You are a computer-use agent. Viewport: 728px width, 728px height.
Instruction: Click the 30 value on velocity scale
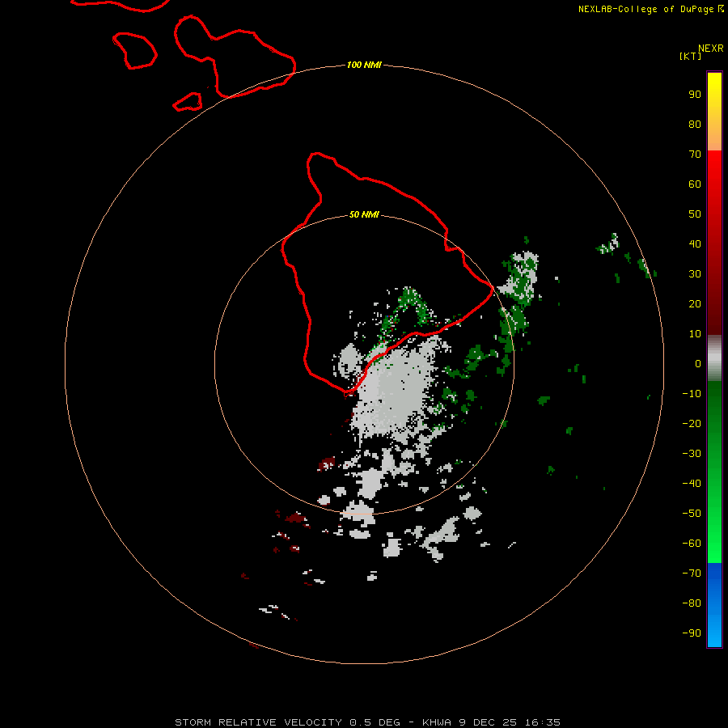(695, 274)
